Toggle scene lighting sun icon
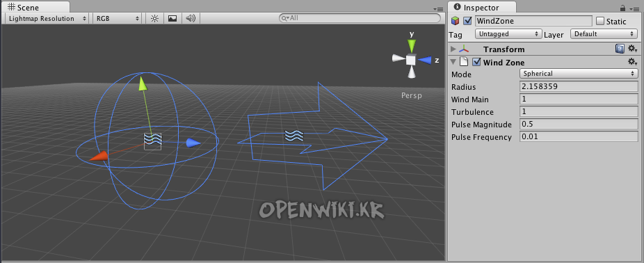This screenshot has width=644, height=263. coord(154,19)
